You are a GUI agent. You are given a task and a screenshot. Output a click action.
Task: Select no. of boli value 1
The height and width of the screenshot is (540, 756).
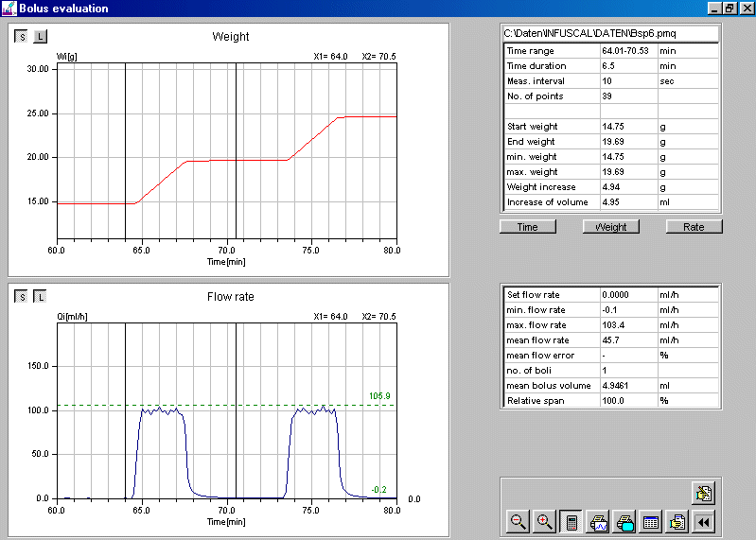[x=605, y=371]
